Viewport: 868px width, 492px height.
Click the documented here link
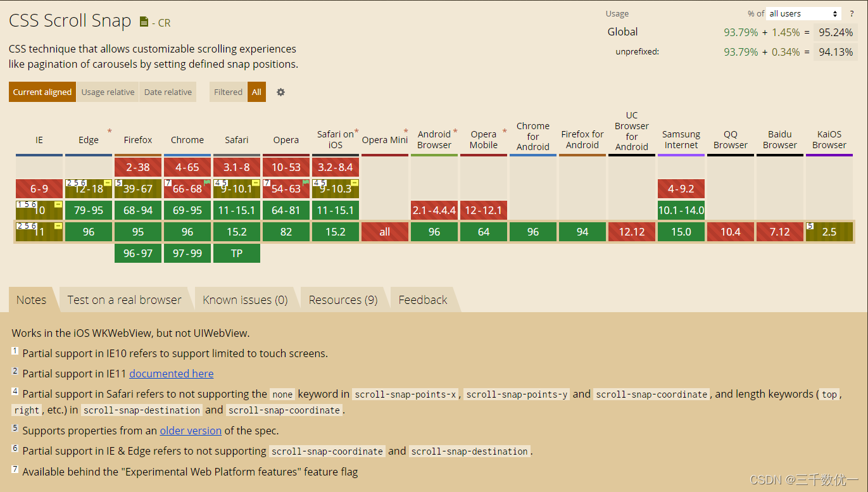coord(171,374)
